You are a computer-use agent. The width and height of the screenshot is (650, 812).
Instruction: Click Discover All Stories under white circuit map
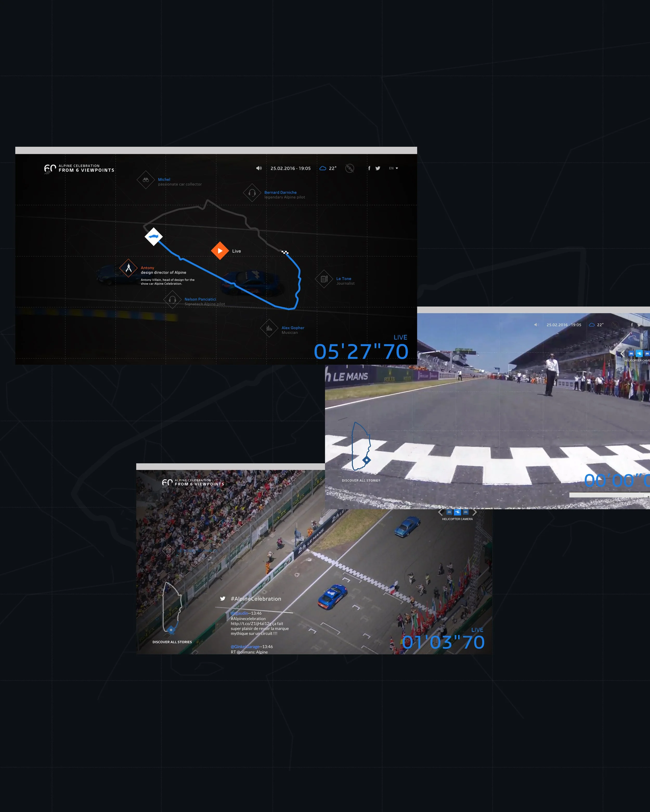172,642
